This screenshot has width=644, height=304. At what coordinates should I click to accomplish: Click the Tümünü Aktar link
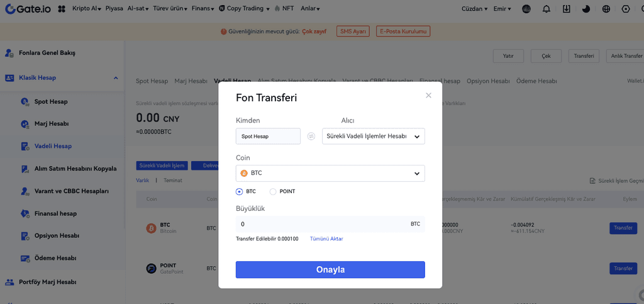point(326,239)
